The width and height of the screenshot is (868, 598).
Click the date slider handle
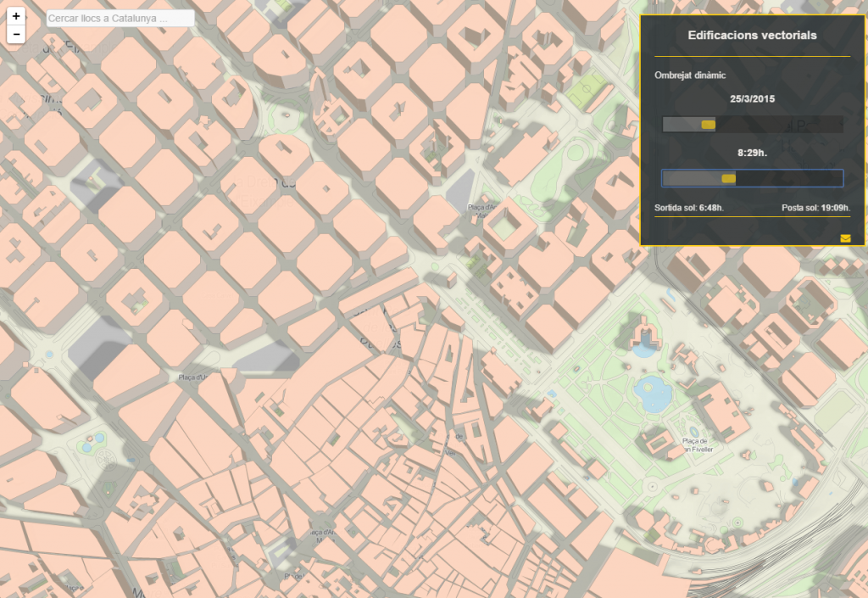click(x=709, y=125)
